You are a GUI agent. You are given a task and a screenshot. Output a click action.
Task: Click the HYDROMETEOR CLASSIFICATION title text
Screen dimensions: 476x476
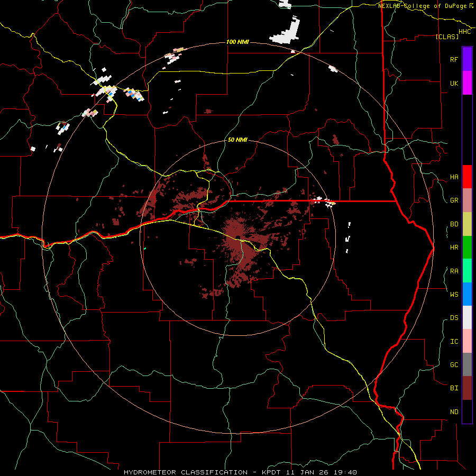coord(186,472)
